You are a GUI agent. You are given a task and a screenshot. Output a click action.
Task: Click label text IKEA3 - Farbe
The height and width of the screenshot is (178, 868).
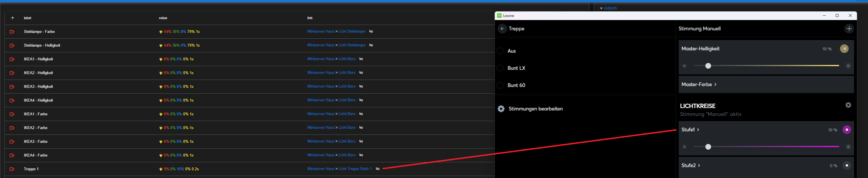point(36,142)
